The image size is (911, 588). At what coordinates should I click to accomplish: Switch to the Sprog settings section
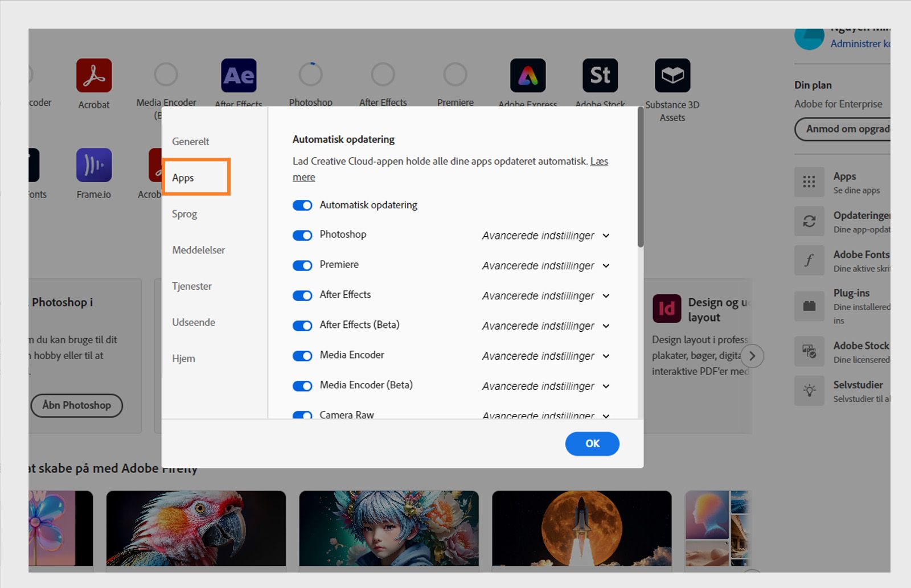point(183,214)
